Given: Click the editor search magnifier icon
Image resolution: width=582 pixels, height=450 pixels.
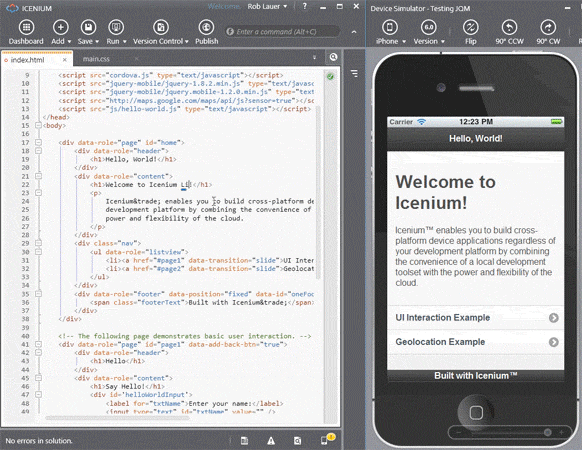Looking at the screenshot, I should [x=333, y=57].
